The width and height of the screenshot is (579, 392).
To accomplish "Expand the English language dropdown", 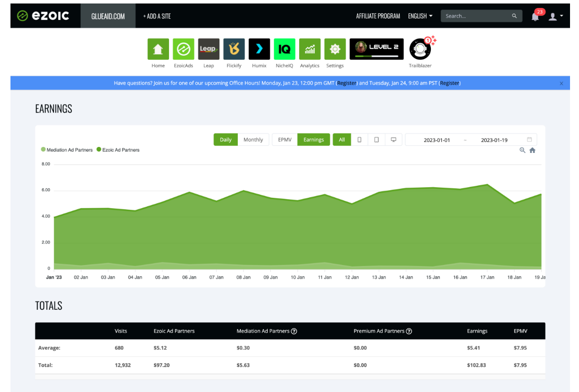I will (x=420, y=16).
